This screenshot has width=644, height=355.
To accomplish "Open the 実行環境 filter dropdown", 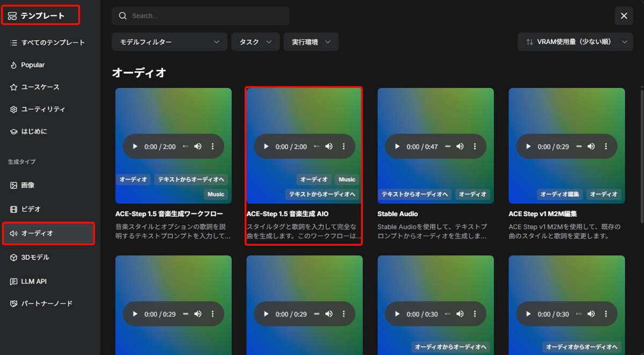I will pyautogui.click(x=311, y=42).
